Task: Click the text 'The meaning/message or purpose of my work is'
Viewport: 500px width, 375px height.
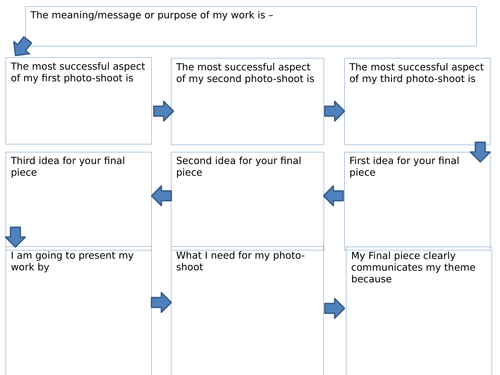Action: [x=148, y=15]
